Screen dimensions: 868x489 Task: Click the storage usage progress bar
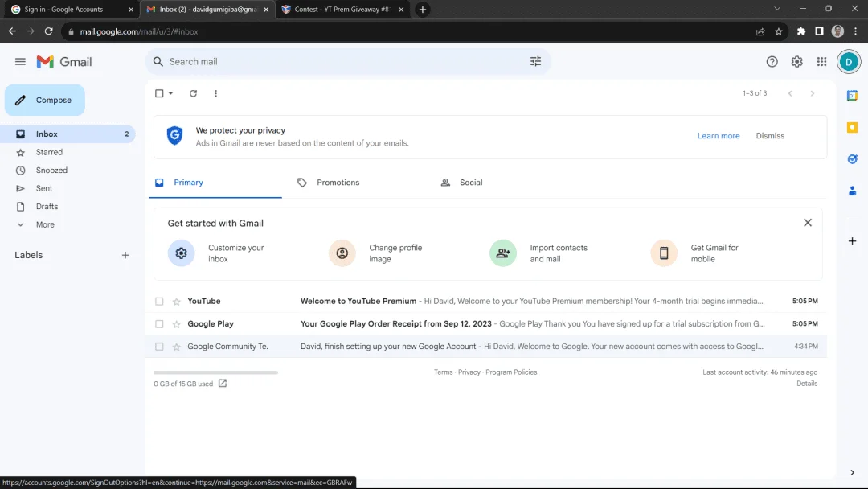[216, 372]
